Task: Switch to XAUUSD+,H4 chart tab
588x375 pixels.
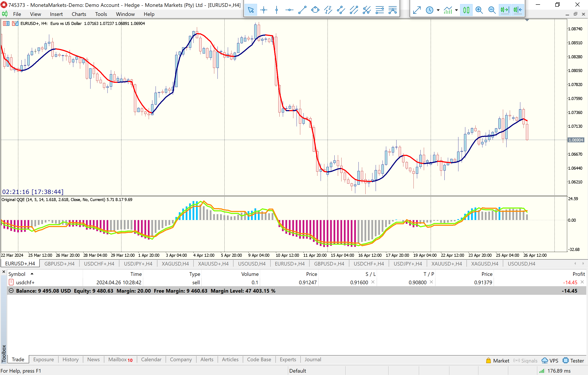Action: coord(213,264)
